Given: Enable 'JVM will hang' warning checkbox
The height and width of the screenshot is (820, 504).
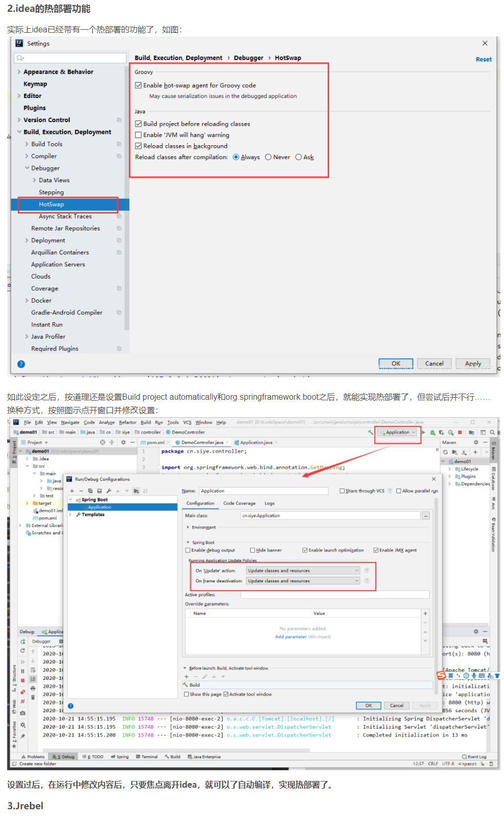Looking at the screenshot, I should click(x=138, y=135).
